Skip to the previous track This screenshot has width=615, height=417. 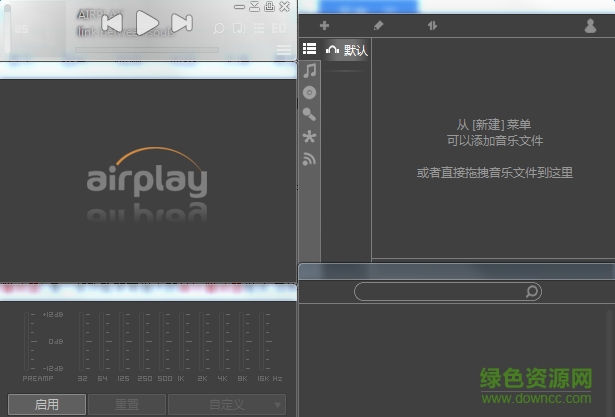[112, 23]
